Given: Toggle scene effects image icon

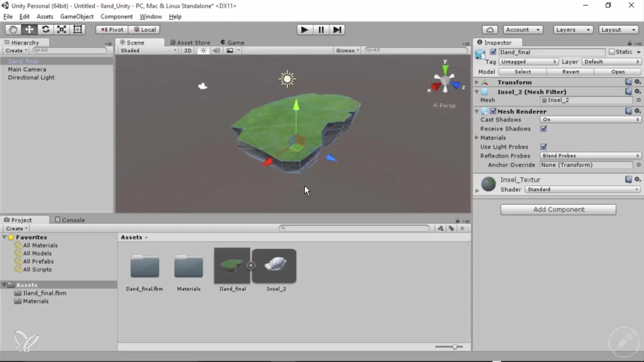Looking at the screenshot, I should (230, 50).
